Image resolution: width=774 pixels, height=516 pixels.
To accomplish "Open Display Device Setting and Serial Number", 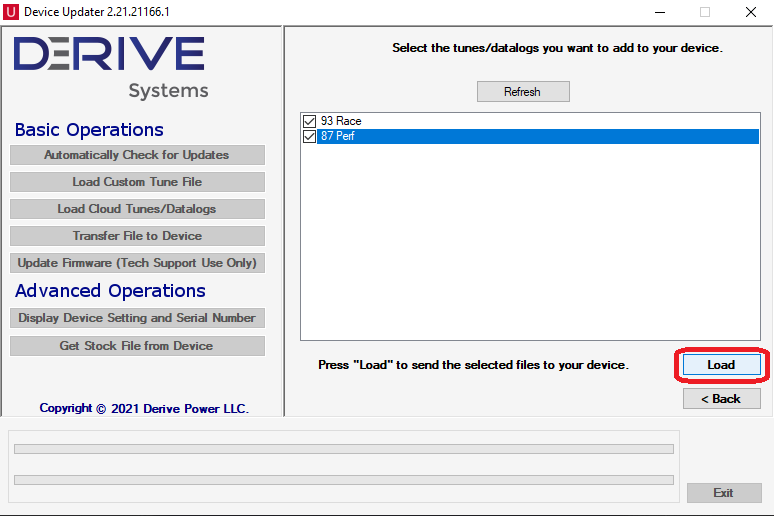I will (137, 318).
